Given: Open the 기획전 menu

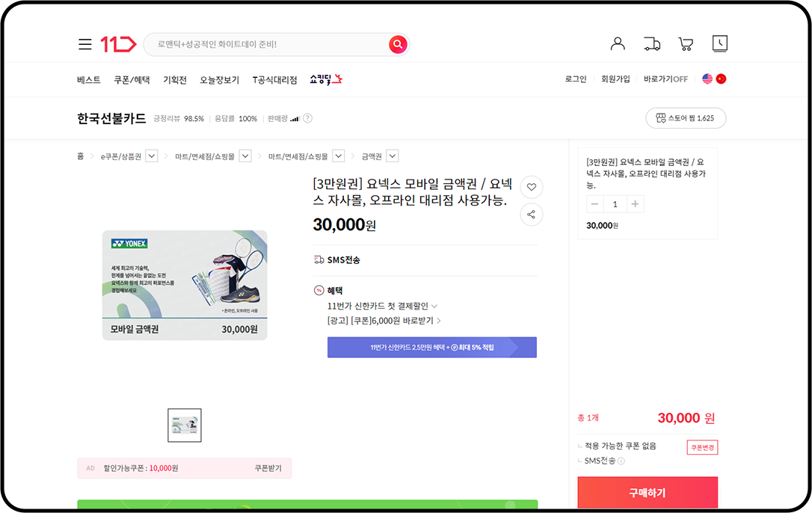Looking at the screenshot, I should (174, 79).
